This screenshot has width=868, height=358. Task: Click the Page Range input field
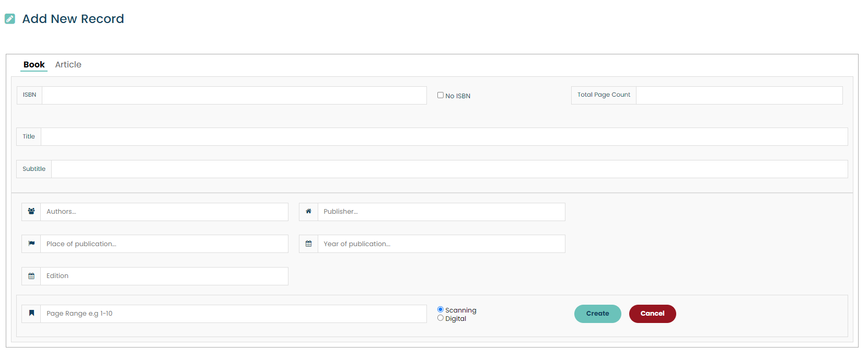click(233, 314)
